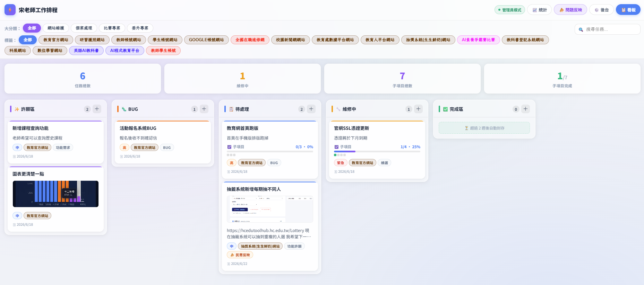The image size is (644, 285).
Task: Filter by 比賽專案 category
Action: tap(112, 28)
